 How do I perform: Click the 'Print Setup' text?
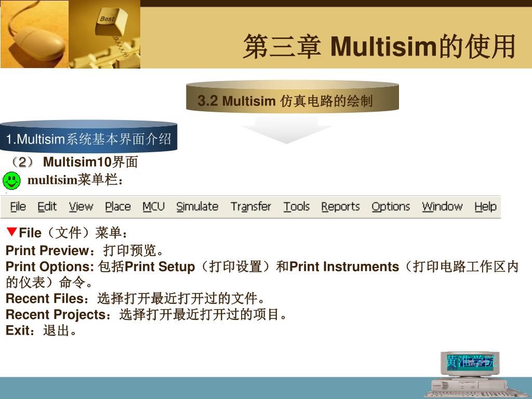tap(160, 267)
